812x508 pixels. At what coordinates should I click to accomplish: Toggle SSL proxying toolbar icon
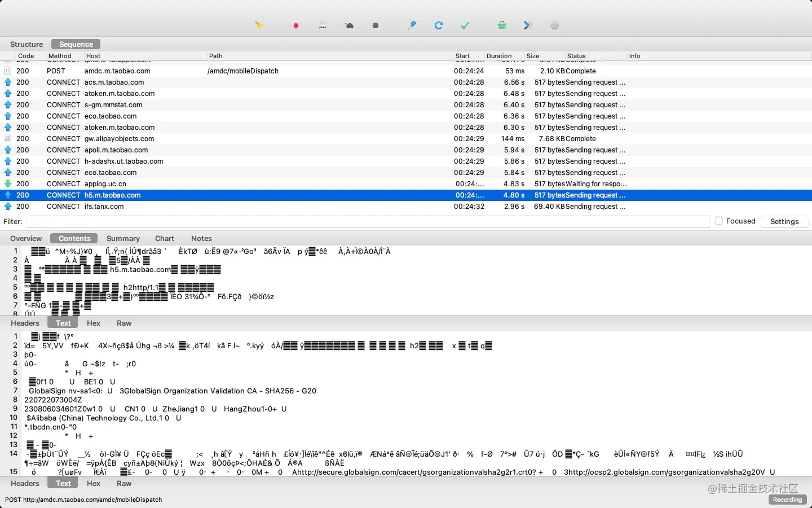[323, 25]
